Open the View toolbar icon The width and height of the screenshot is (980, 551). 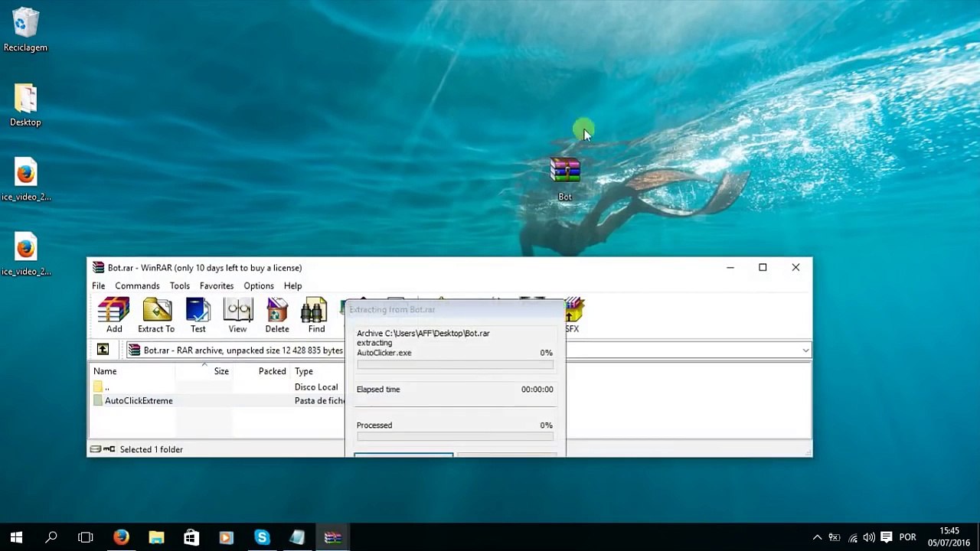click(237, 315)
